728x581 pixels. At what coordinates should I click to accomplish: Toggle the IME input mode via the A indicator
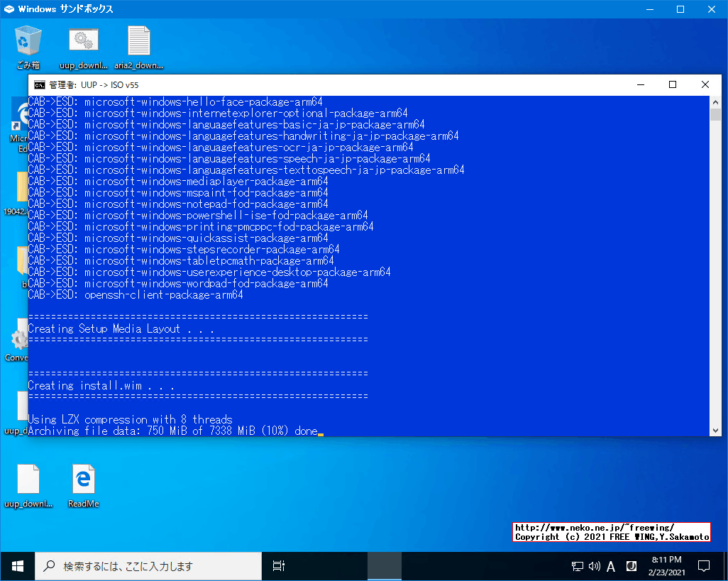pyautogui.click(x=610, y=565)
